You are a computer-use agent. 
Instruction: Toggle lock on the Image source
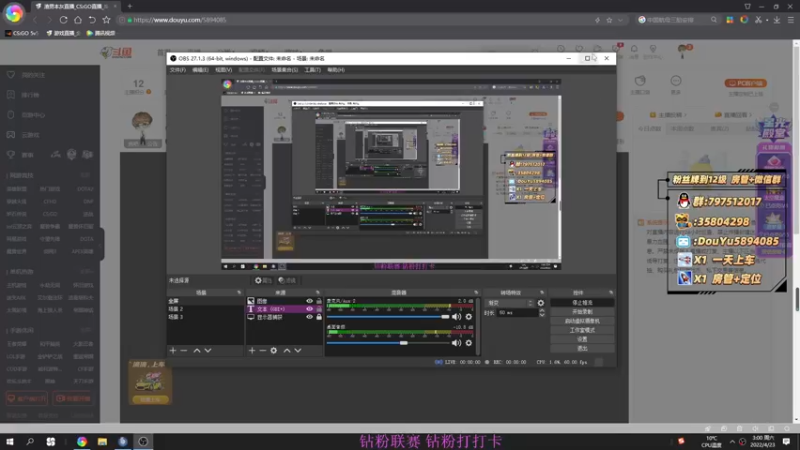(319, 301)
